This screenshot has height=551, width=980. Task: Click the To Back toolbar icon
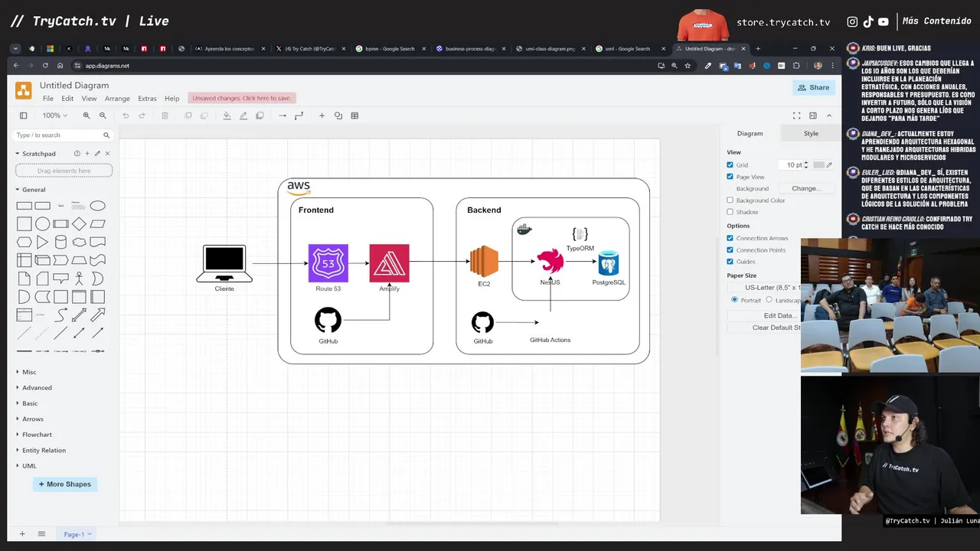[x=204, y=116]
